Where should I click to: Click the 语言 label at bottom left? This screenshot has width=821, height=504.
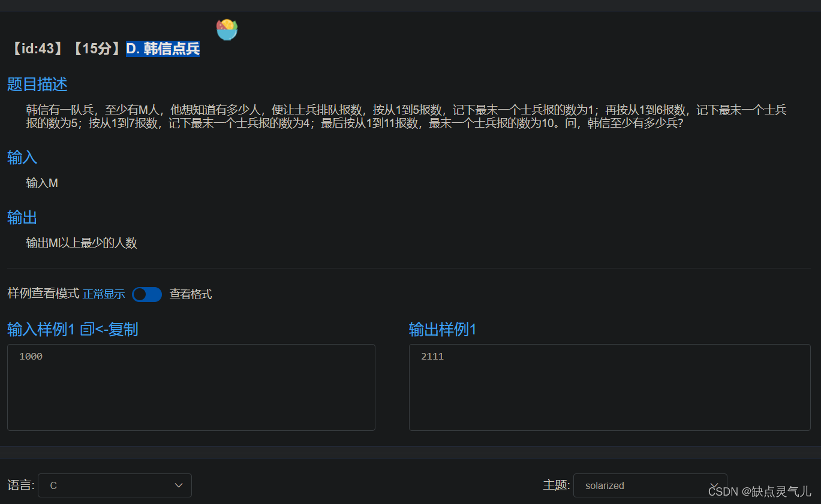20,485
